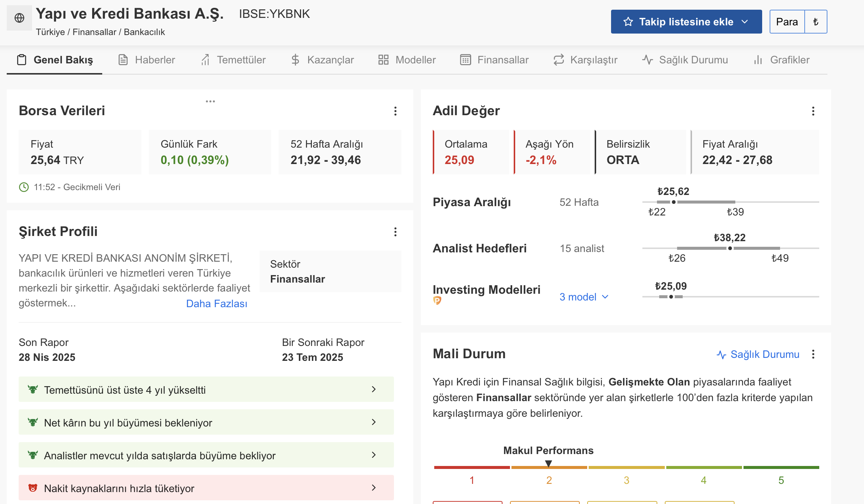Click the horizontal ellipsis above Borsa Verileri

tap(210, 101)
